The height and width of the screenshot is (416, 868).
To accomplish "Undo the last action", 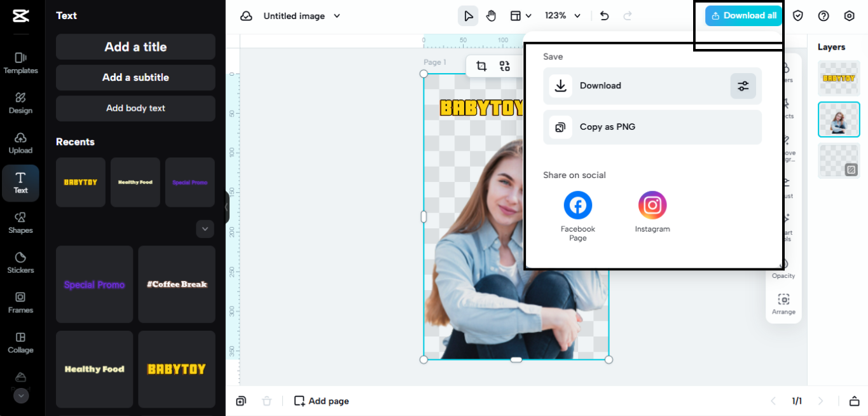I will click(605, 16).
